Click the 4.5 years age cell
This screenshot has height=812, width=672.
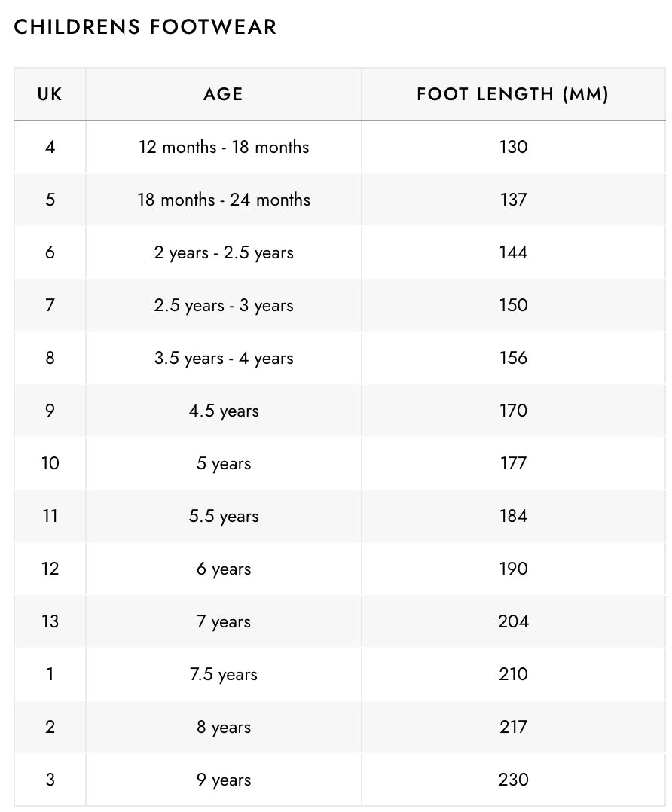point(223,411)
